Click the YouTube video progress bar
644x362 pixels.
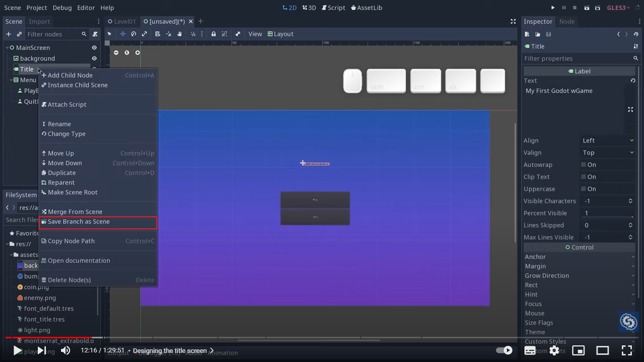tap(322, 337)
